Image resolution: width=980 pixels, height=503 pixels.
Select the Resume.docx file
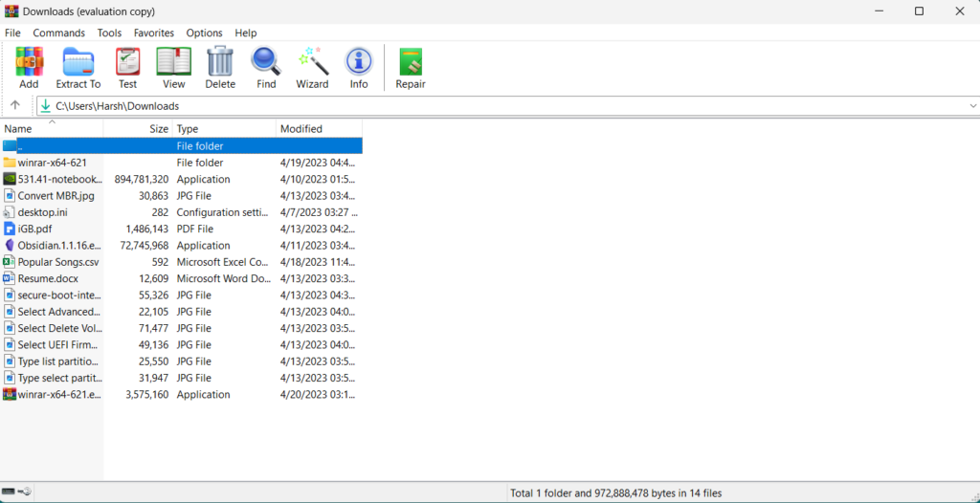[x=48, y=279]
